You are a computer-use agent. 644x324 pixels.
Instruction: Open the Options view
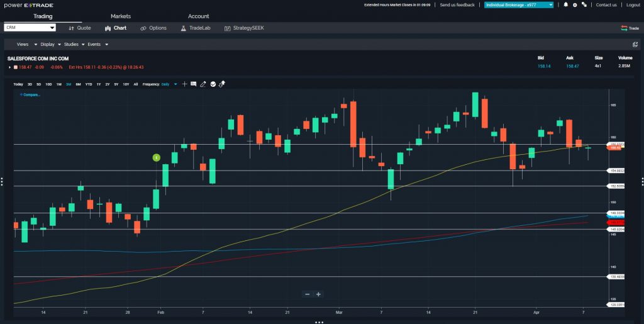tap(153, 28)
